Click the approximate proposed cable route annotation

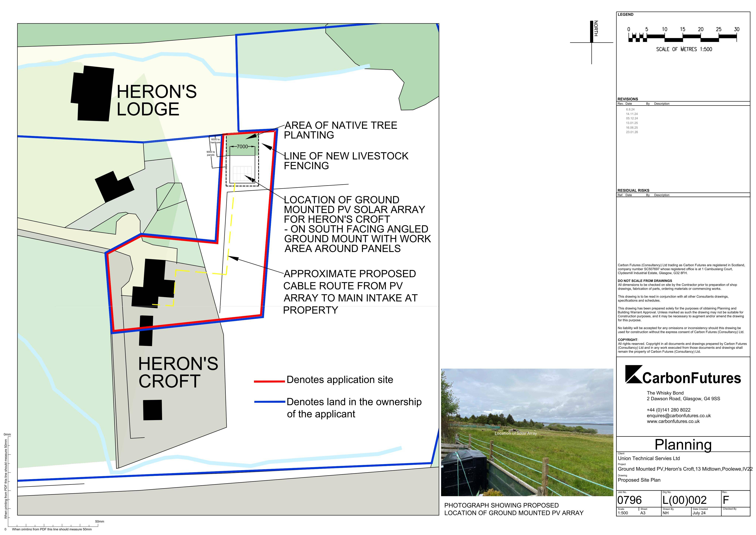click(350, 292)
